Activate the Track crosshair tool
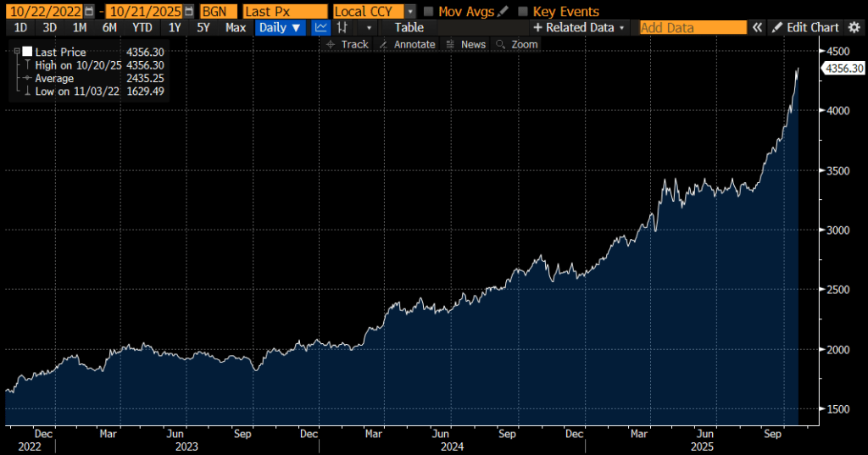This screenshot has height=455, width=868. click(x=348, y=44)
